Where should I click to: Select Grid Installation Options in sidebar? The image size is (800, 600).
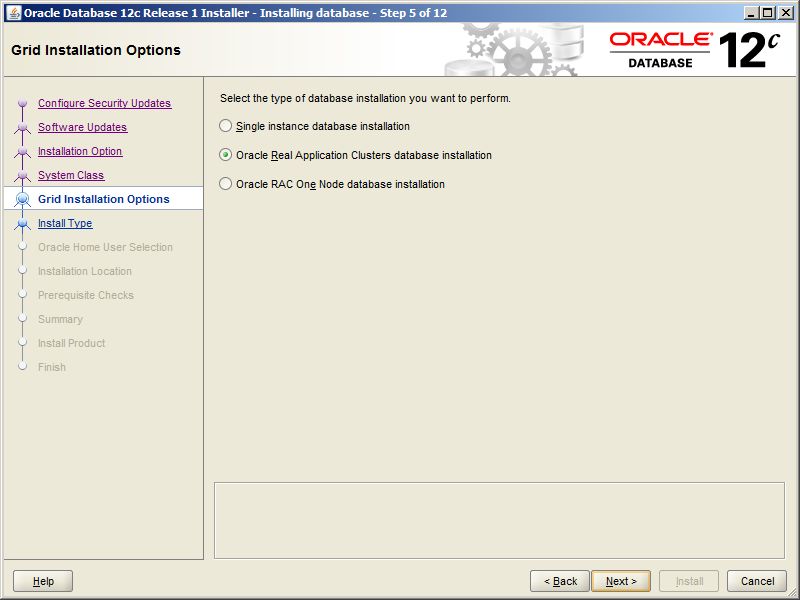tap(104, 199)
